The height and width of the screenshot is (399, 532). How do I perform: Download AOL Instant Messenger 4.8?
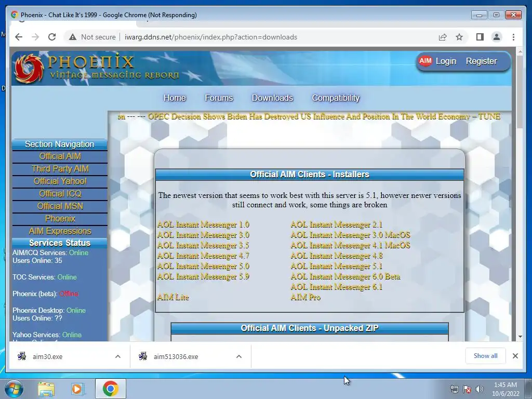click(336, 256)
